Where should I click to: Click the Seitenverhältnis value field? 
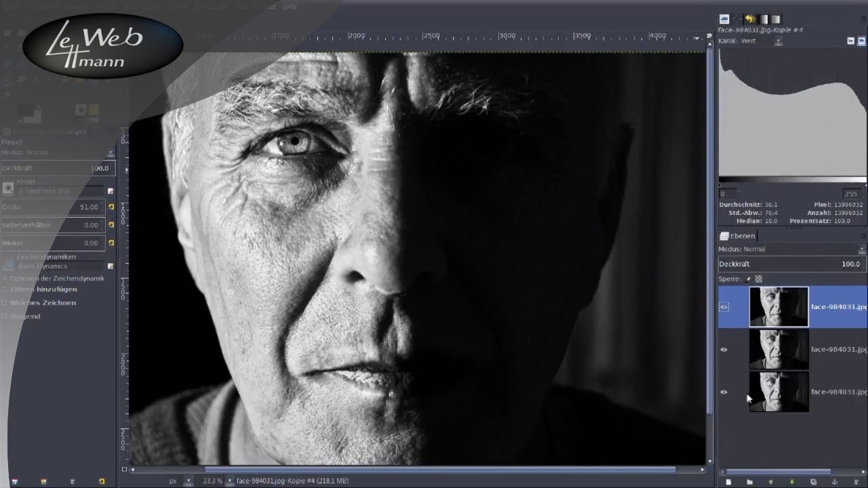pos(52,224)
